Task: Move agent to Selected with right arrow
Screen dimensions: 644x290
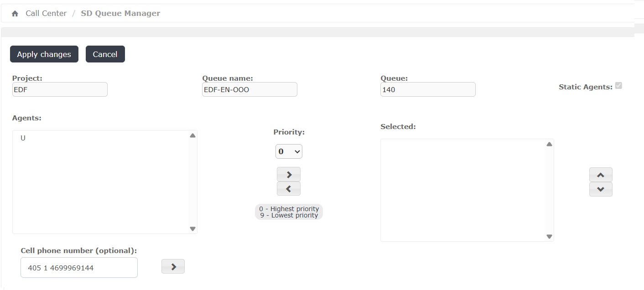Action: coord(289,174)
